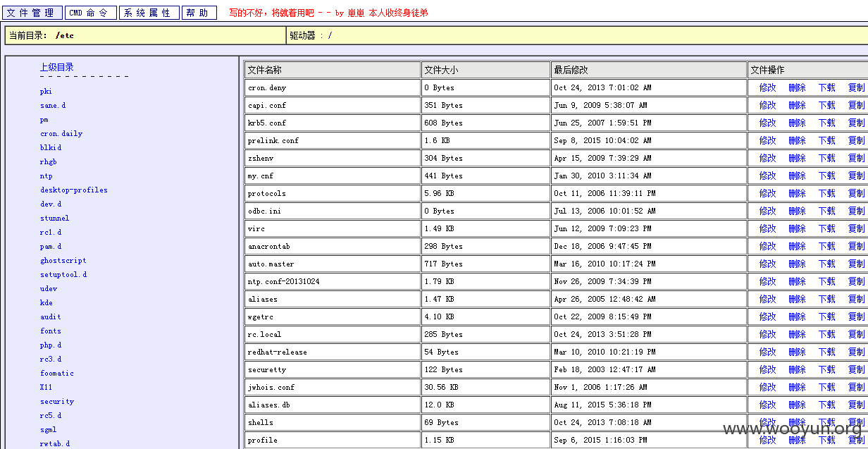Open the stunnel directory
This screenshot has height=449, width=868.
[54, 219]
